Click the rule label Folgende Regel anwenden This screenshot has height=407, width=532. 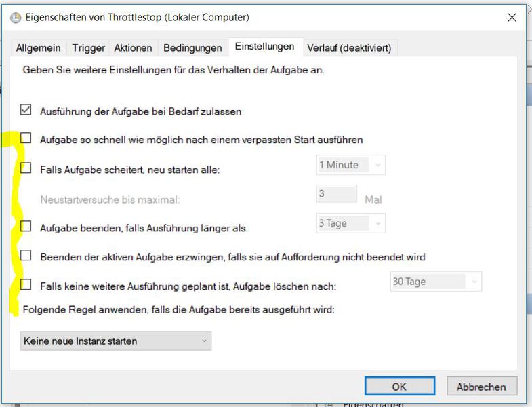coord(178,309)
